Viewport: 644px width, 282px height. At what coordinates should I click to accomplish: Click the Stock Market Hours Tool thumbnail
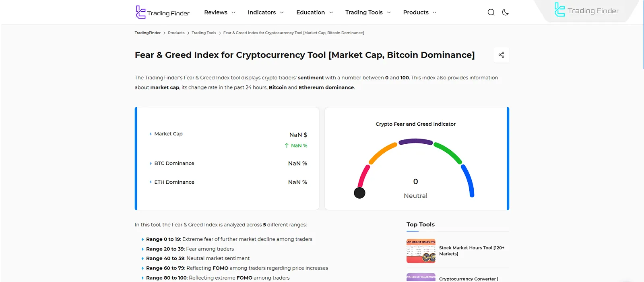[x=421, y=251]
